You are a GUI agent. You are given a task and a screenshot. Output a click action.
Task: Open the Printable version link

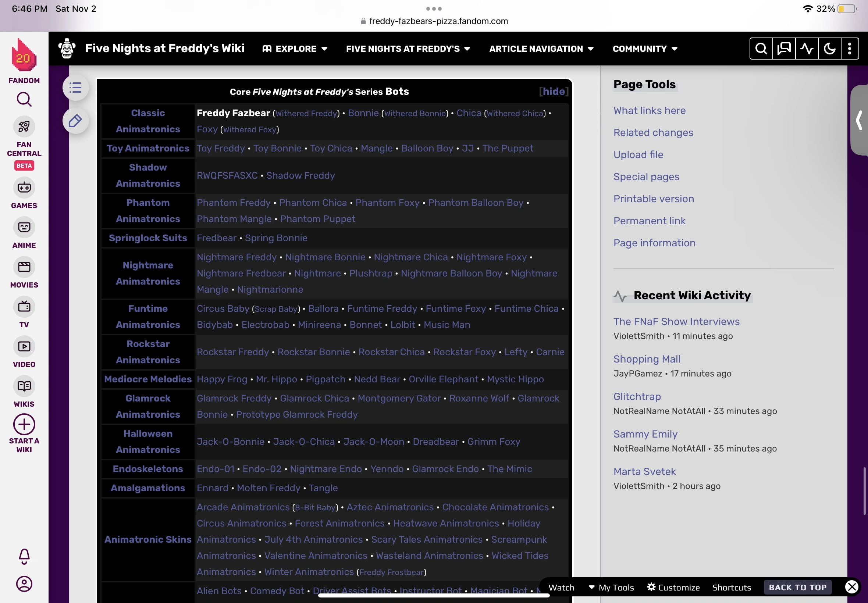653,199
